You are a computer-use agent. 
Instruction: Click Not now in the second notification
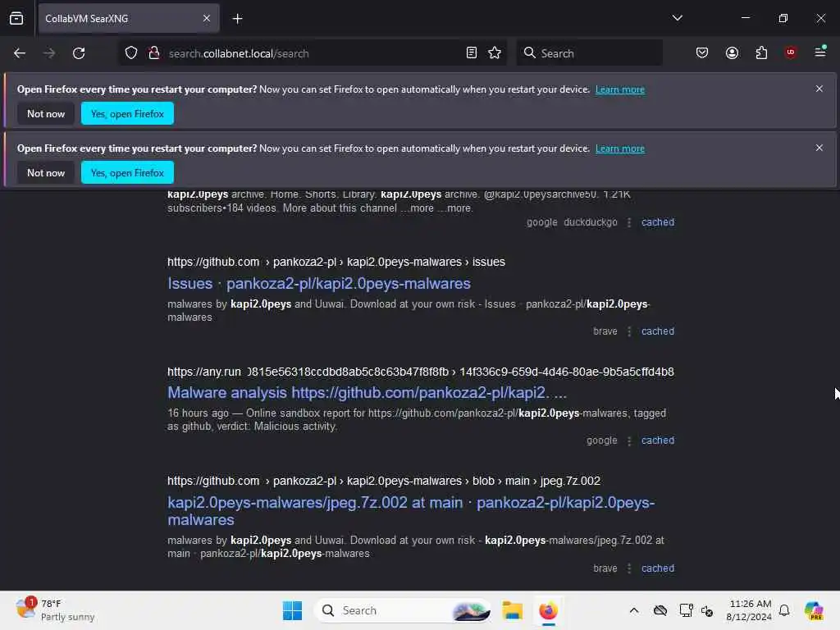[46, 172]
